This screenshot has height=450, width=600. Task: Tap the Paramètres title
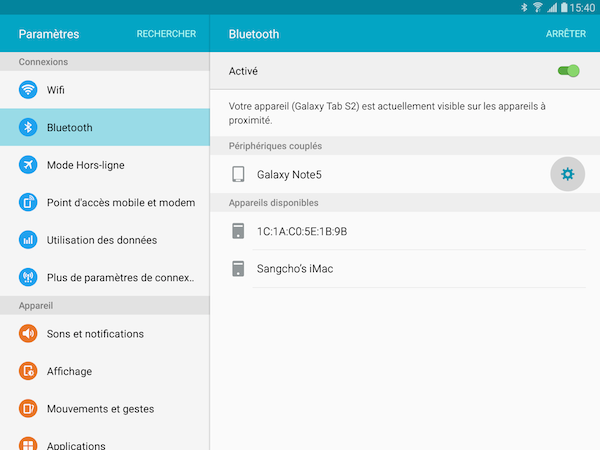(x=49, y=34)
